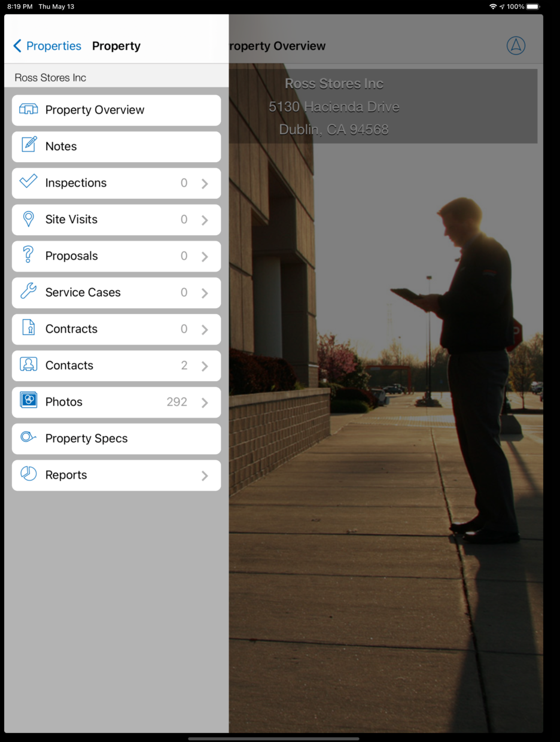Tap the Site Visits pin icon

29,219
